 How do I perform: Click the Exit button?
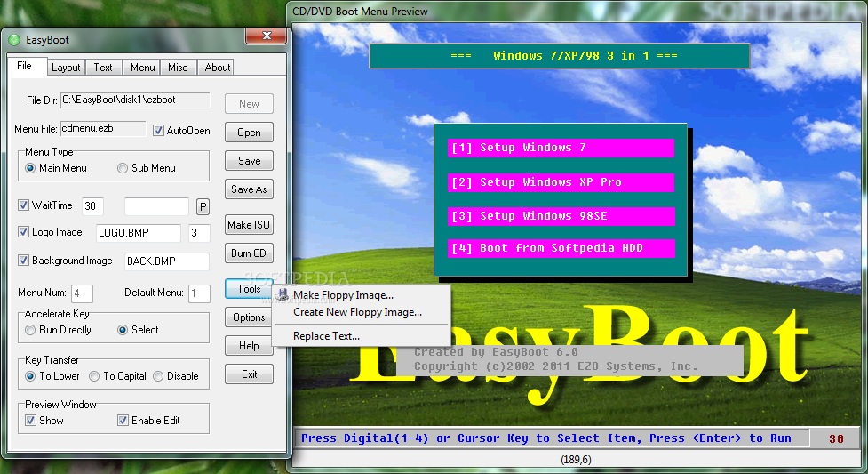tap(249, 374)
